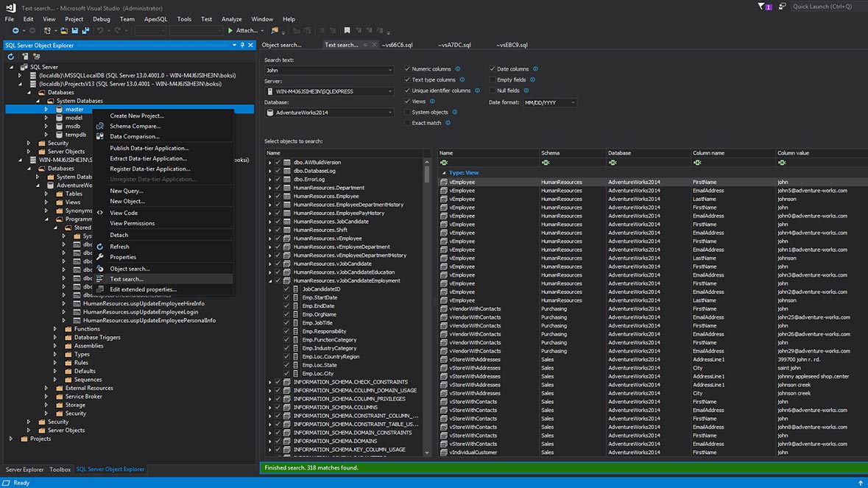This screenshot has height=488, width=868.
Task: Click the Undo toolbar icon
Action: tap(100, 30)
